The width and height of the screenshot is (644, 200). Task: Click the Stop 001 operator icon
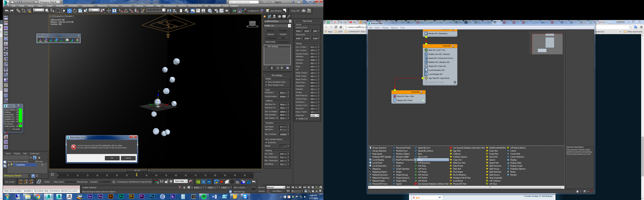(x=395, y=96)
